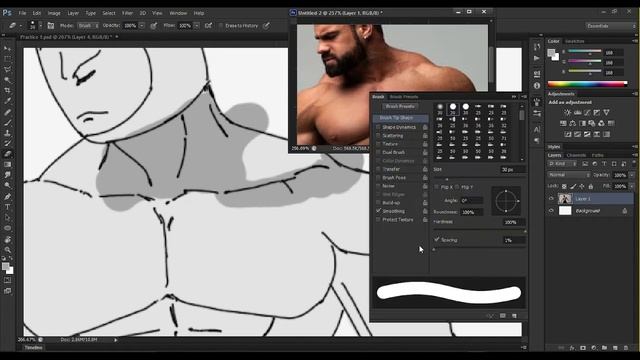
Task: Select the Clone Stamp tool
Action: coord(7,133)
